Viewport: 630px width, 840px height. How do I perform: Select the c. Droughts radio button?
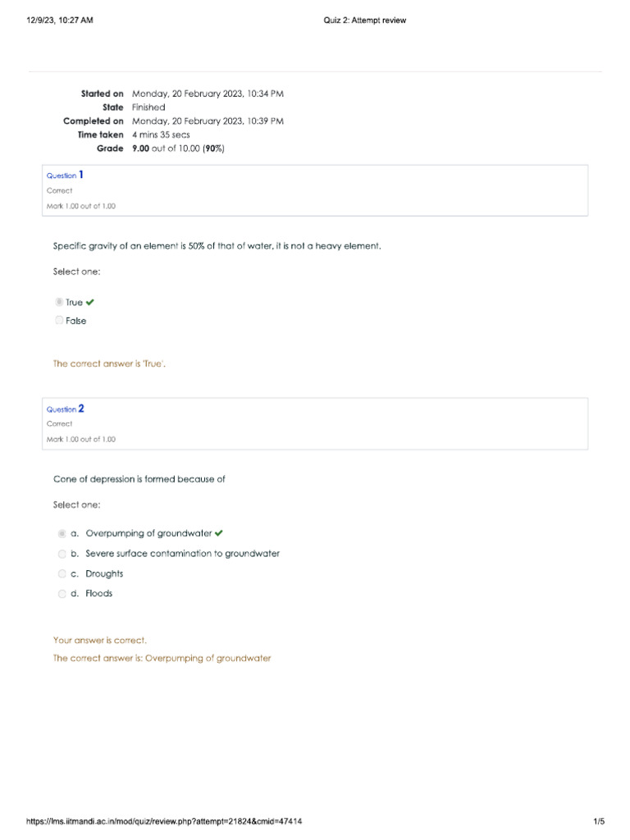[62, 574]
